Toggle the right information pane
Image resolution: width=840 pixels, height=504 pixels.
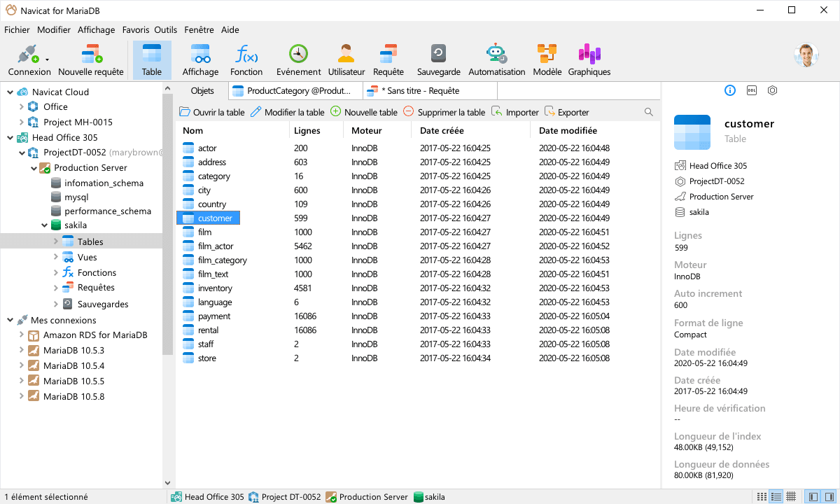[828, 496]
